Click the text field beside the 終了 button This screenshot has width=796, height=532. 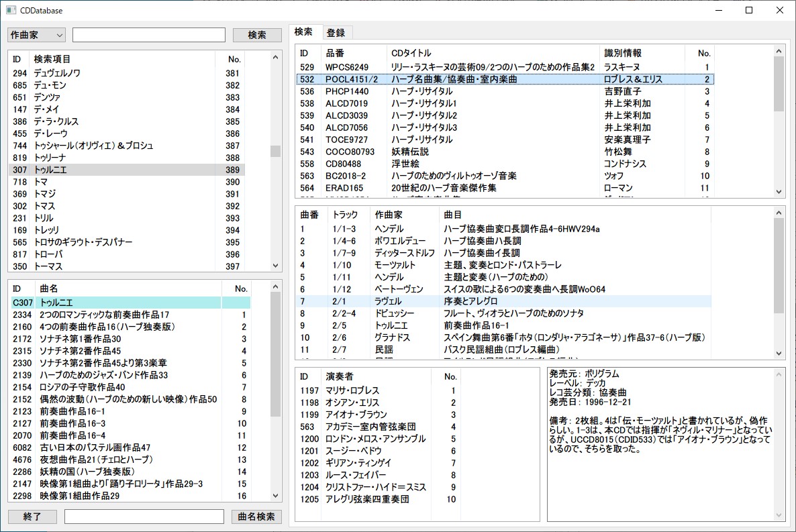[x=144, y=517]
